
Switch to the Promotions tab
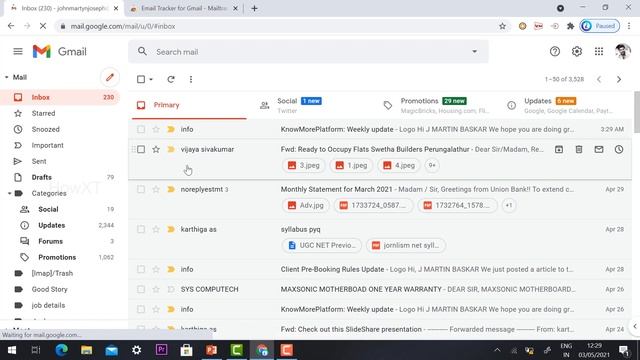(436, 105)
